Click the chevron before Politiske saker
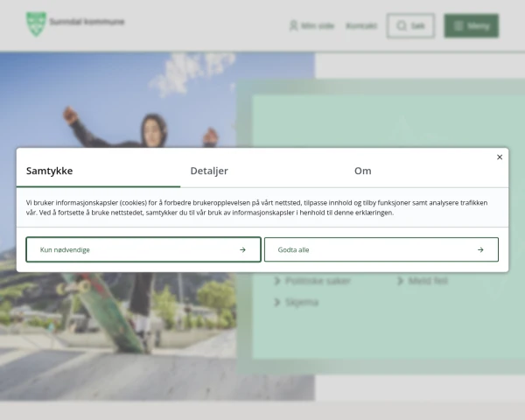 [277, 281]
